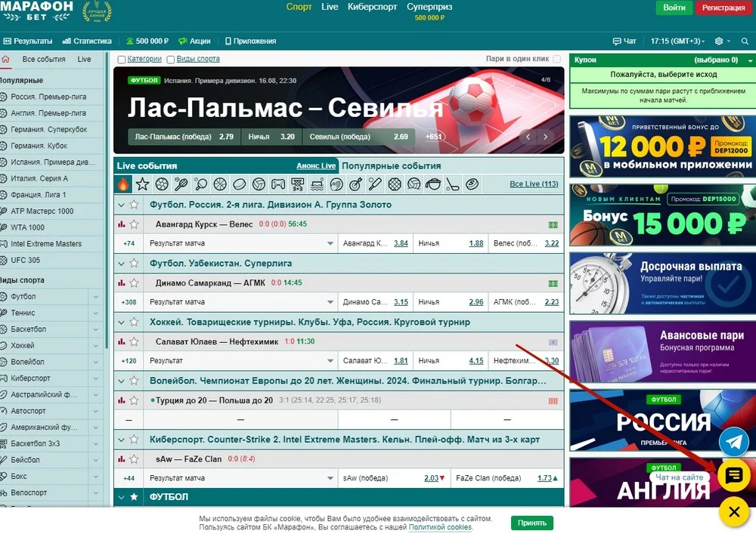Check the Категории checkbox
This screenshot has width=756, height=534.
(x=122, y=59)
